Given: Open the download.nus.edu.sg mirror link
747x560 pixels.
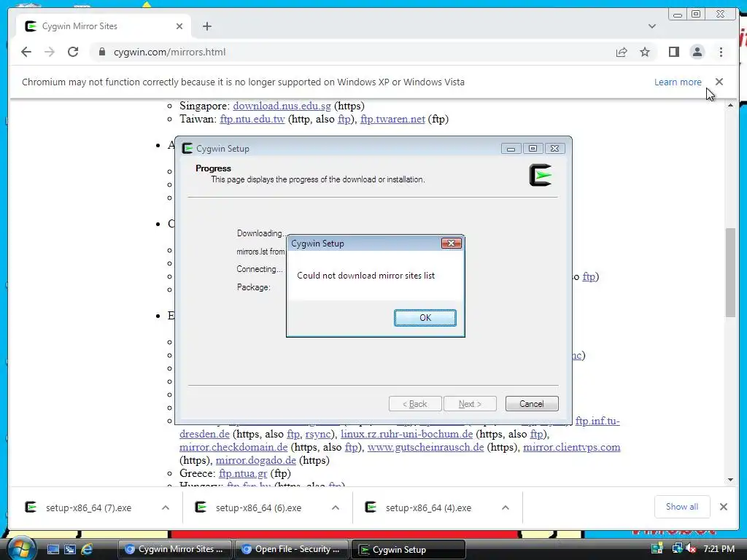Looking at the screenshot, I should [x=282, y=106].
